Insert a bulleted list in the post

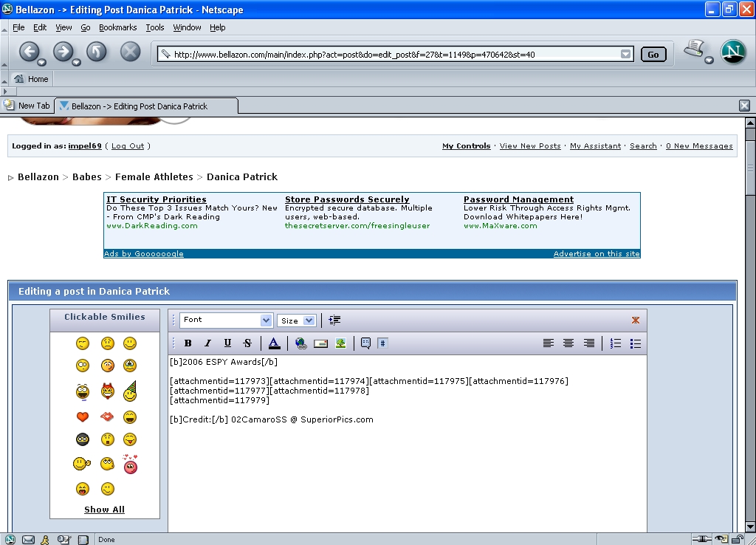pos(636,343)
